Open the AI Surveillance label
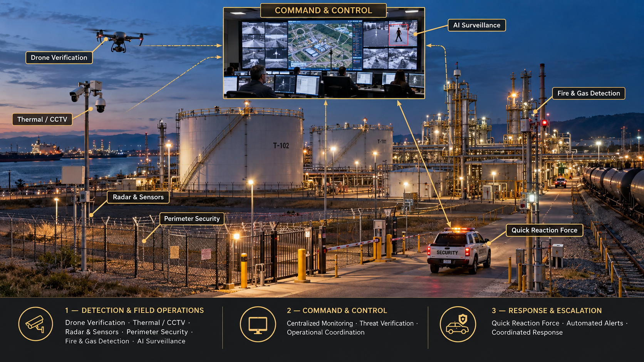This screenshot has width=644, height=362. [476, 25]
